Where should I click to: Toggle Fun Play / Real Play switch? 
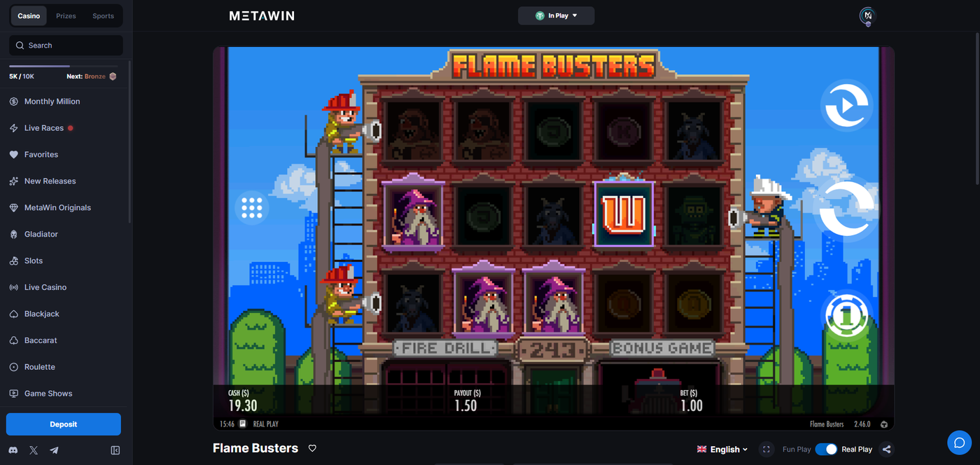(826, 450)
